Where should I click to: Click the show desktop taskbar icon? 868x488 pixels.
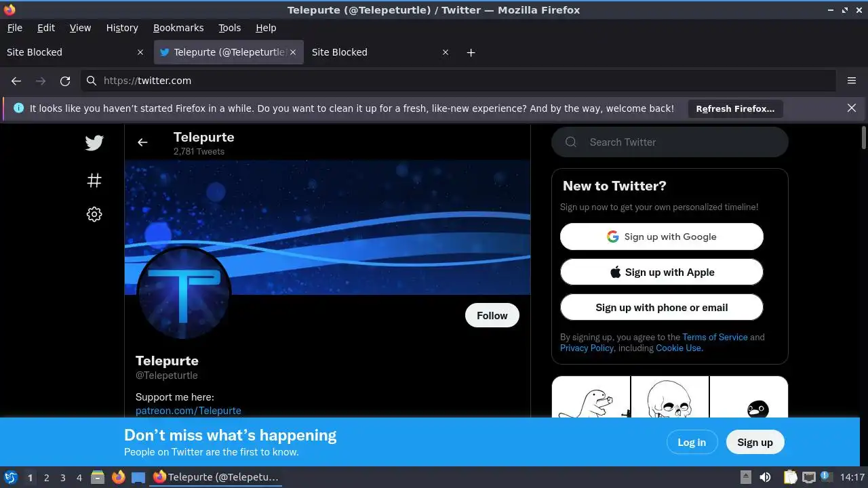(138, 477)
